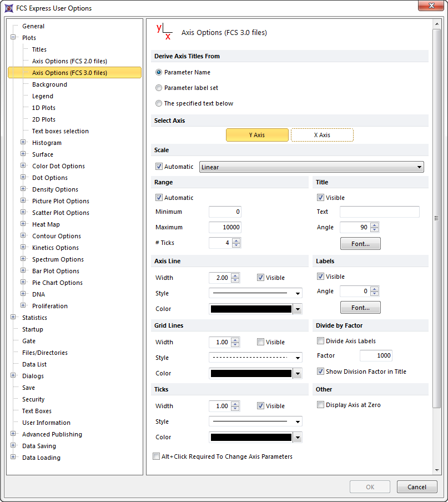Check Divide Axis Labels option

[320, 341]
